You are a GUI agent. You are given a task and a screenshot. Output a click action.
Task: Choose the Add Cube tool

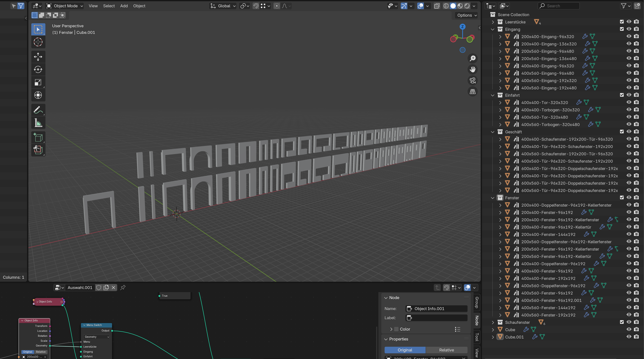click(x=38, y=137)
